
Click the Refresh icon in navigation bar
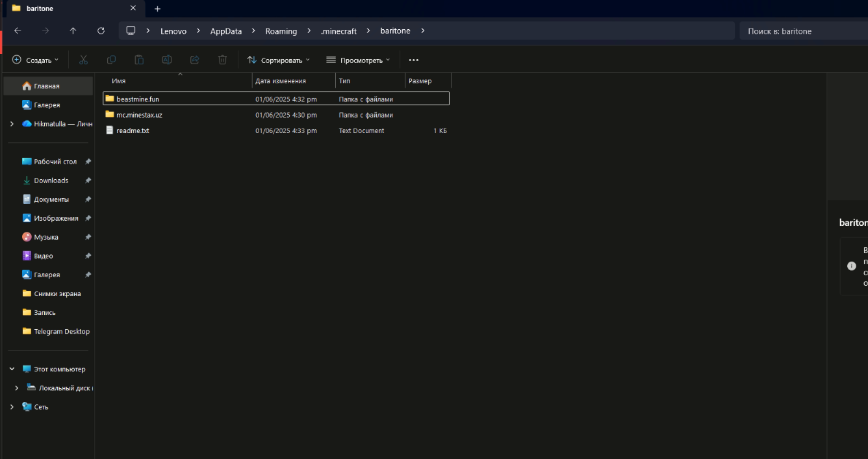click(x=101, y=31)
